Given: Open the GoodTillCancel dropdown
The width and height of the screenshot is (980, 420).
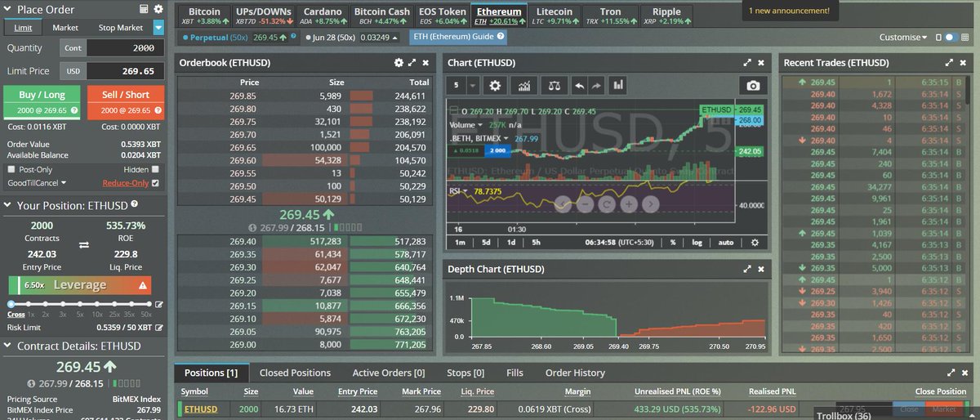Looking at the screenshot, I should coord(36,183).
